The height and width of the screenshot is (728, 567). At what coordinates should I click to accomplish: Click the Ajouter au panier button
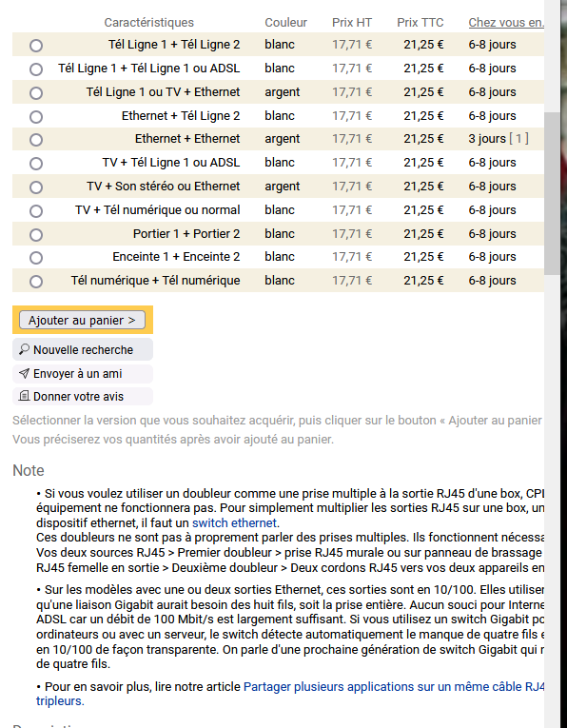pos(82,320)
